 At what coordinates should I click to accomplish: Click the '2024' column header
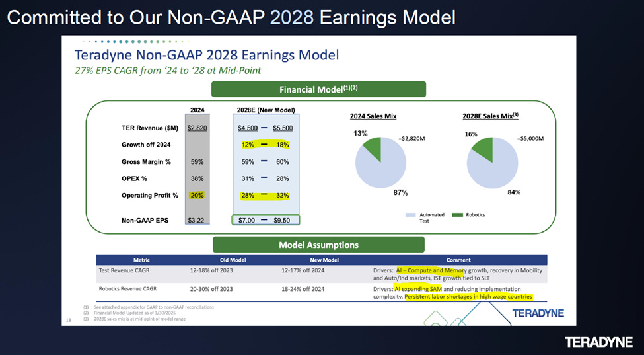coord(197,110)
